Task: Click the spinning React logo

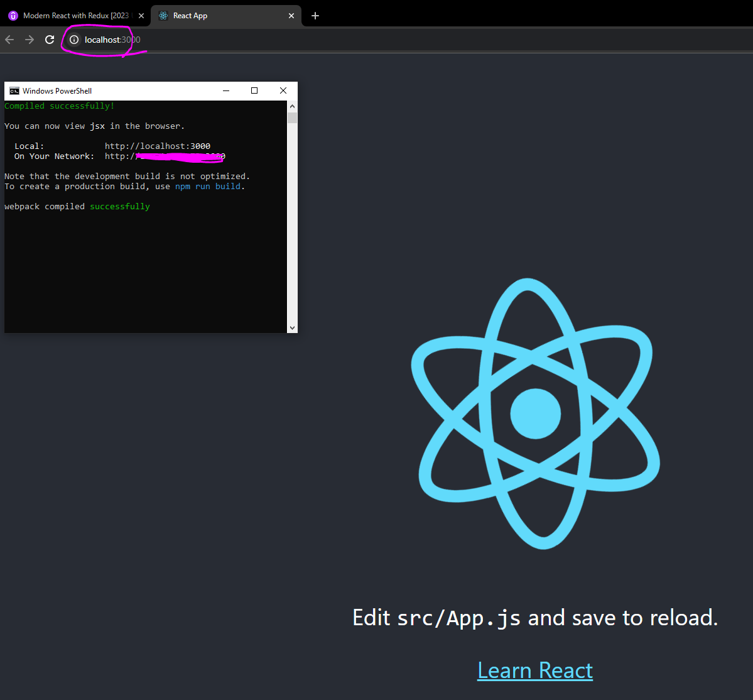Action: tap(536, 413)
